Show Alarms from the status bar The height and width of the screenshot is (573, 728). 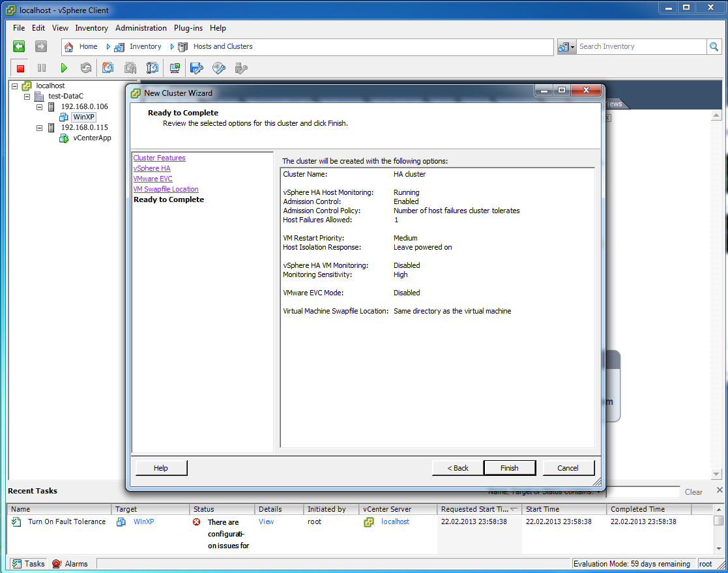[70, 564]
